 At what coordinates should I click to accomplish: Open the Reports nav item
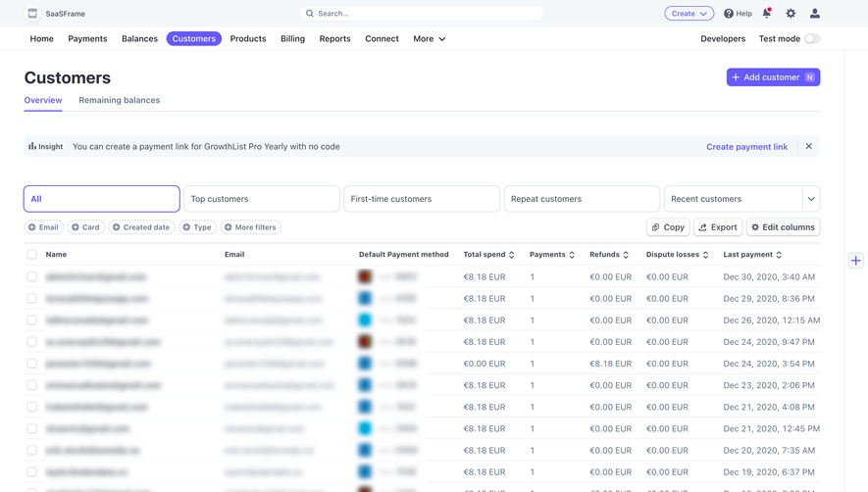point(334,39)
